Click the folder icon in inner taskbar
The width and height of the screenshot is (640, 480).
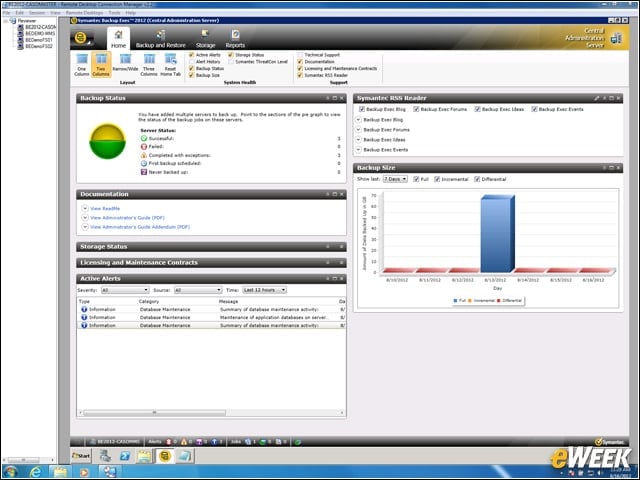click(144, 456)
